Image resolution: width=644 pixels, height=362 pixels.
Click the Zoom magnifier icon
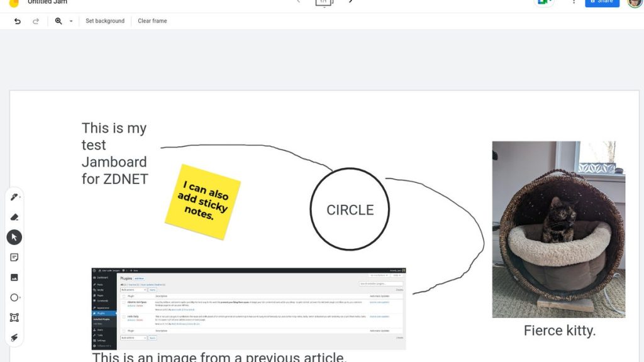pyautogui.click(x=58, y=21)
